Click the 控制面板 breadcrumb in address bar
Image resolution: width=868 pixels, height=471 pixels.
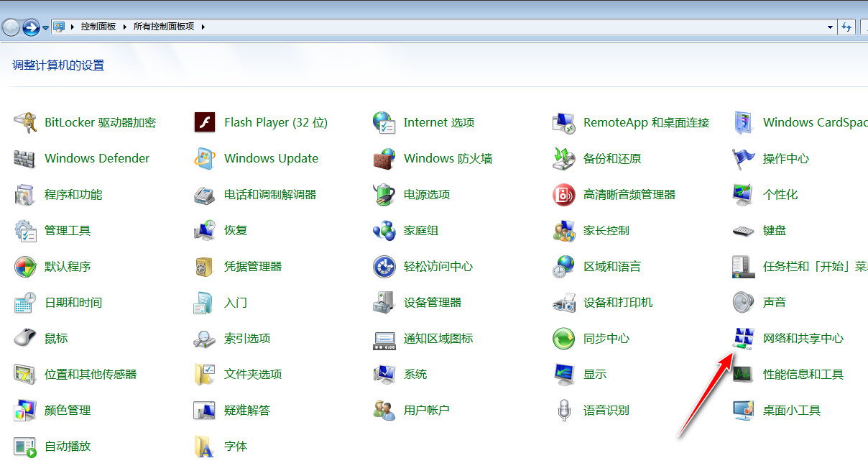[x=98, y=27]
